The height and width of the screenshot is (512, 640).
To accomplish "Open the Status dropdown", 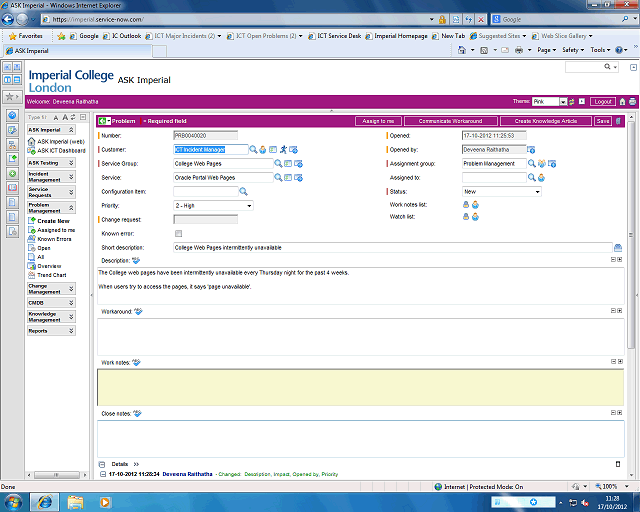I will tap(503, 191).
